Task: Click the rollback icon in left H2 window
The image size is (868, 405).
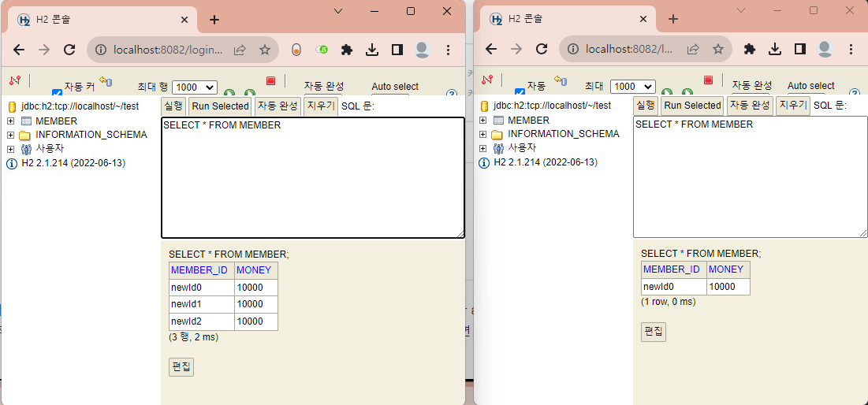Action: click(106, 81)
